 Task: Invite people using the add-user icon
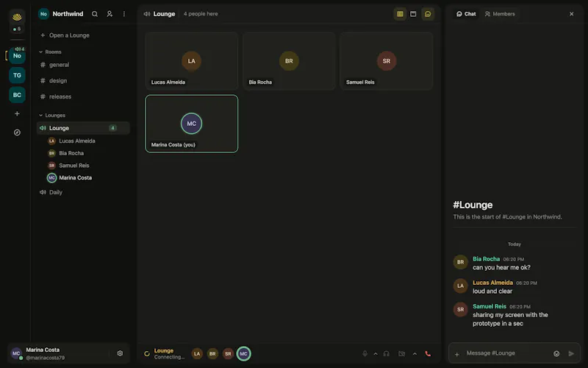pos(110,14)
